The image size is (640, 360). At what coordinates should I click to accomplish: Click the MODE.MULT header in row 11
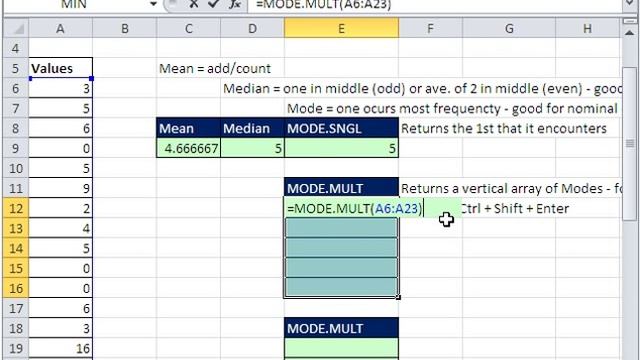click(x=341, y=188)
